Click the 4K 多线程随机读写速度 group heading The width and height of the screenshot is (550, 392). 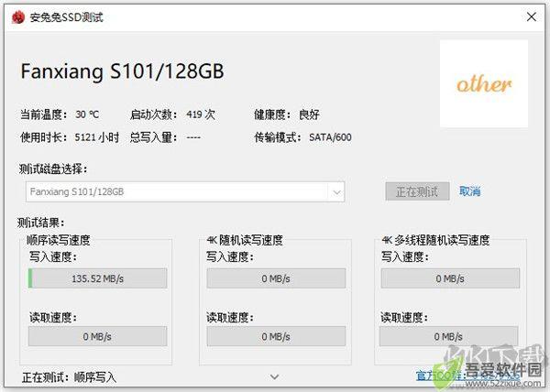click(x=435, y=240)
